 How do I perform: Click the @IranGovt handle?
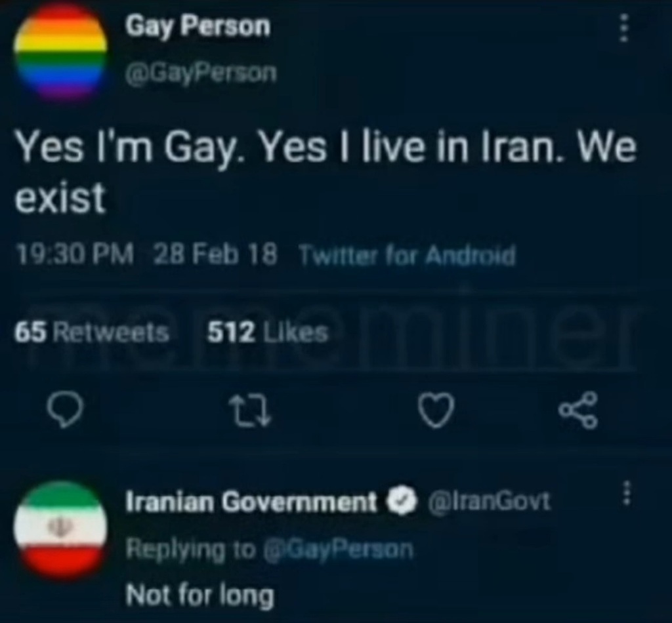489,501
